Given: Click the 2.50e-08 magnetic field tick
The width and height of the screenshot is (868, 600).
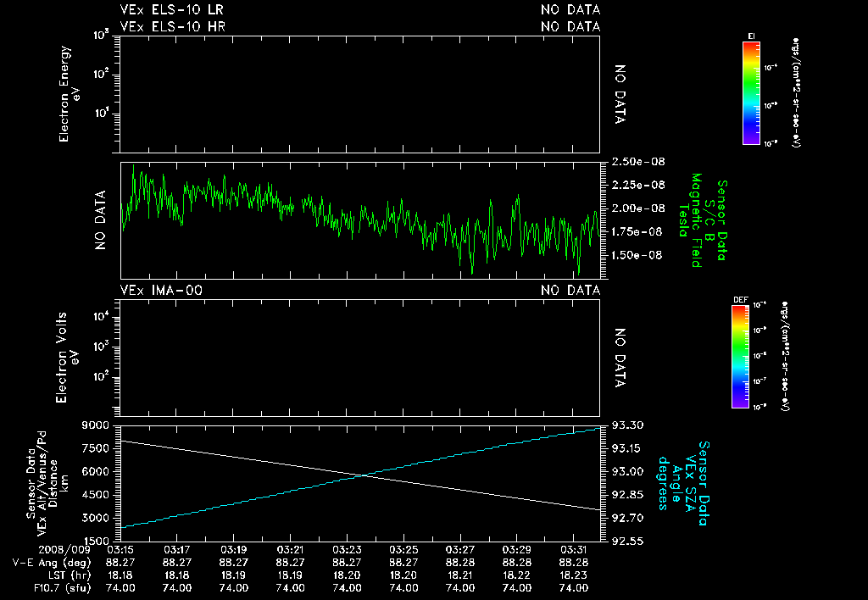Looking at the screenshot, I should [x=637, y=162].
